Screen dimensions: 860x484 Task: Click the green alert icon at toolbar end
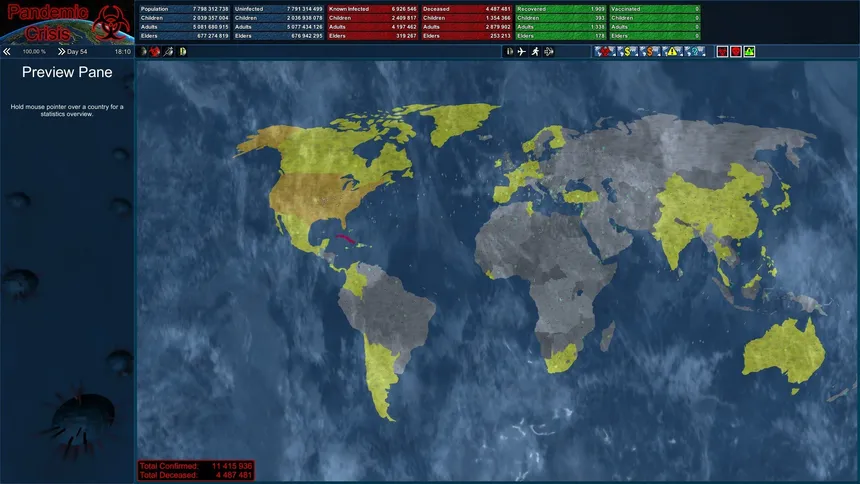pyautogui.click(x=749, y=52)
